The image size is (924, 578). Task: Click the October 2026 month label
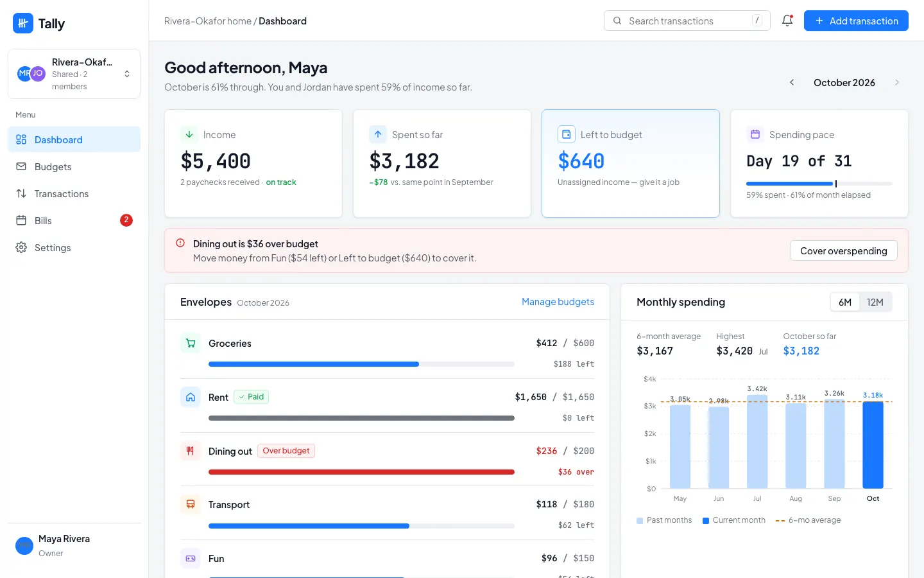pos(844,82)
